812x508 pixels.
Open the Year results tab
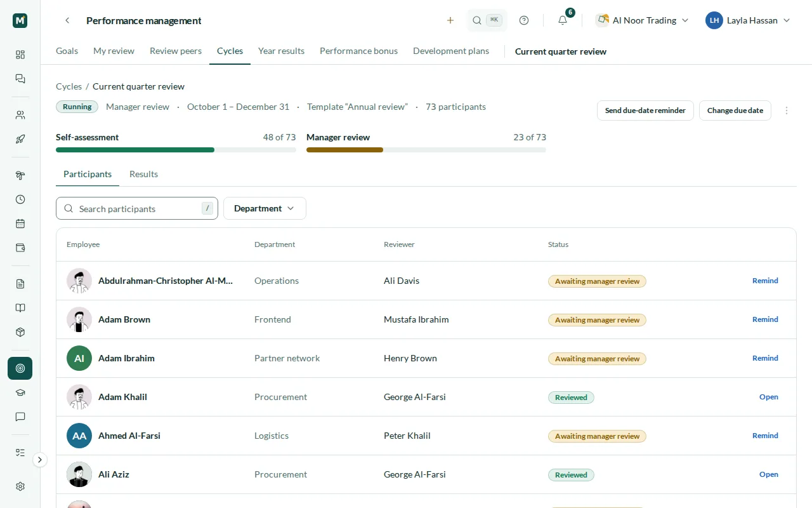pyautogui.click(x=281, y=51)
